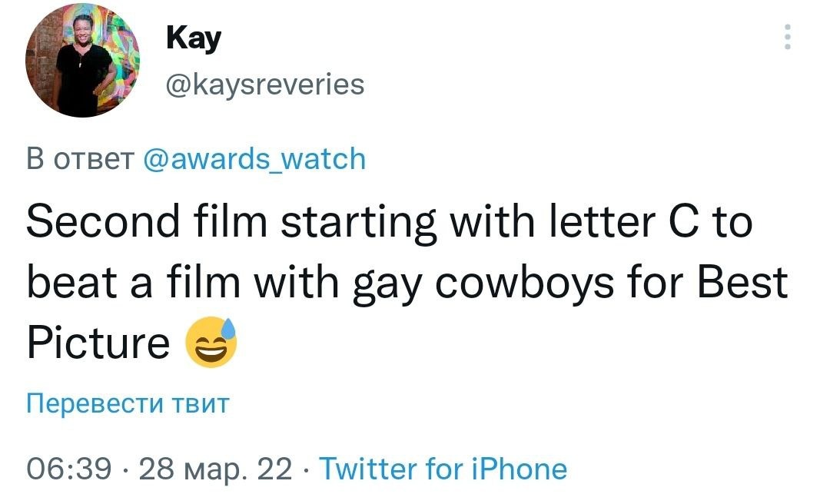Click the word "Picture" beside the emoji
830x504 pixels.
tap(98, 343)
